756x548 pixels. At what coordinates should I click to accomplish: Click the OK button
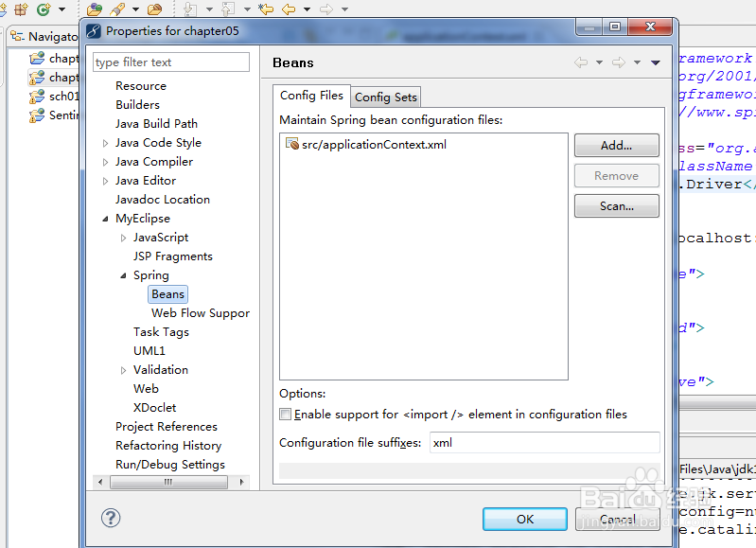524,519
